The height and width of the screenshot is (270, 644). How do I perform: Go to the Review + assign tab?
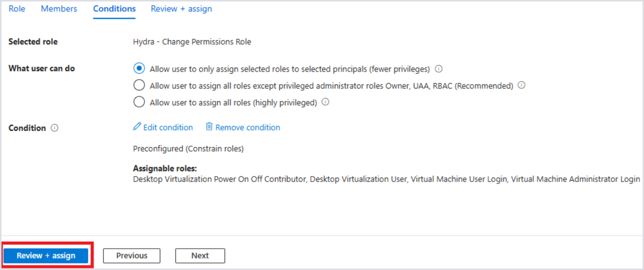(x=181, y=9)
